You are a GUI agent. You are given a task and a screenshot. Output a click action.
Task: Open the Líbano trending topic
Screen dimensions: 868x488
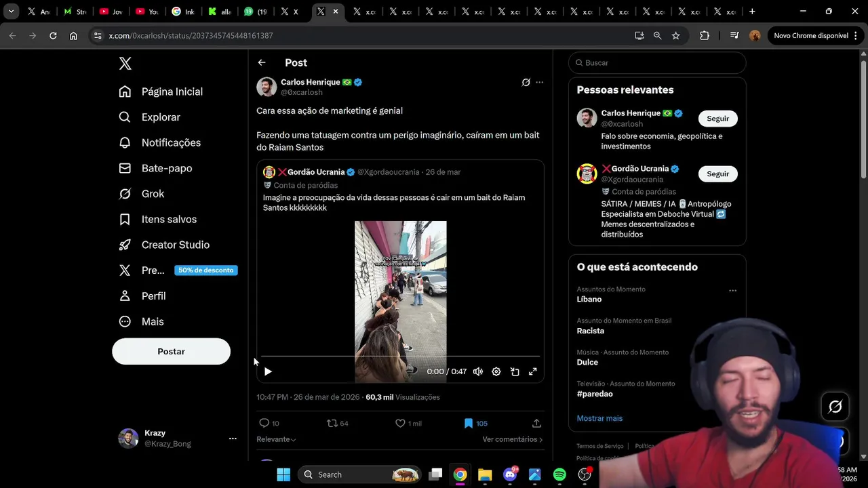(x=589, y=299)
